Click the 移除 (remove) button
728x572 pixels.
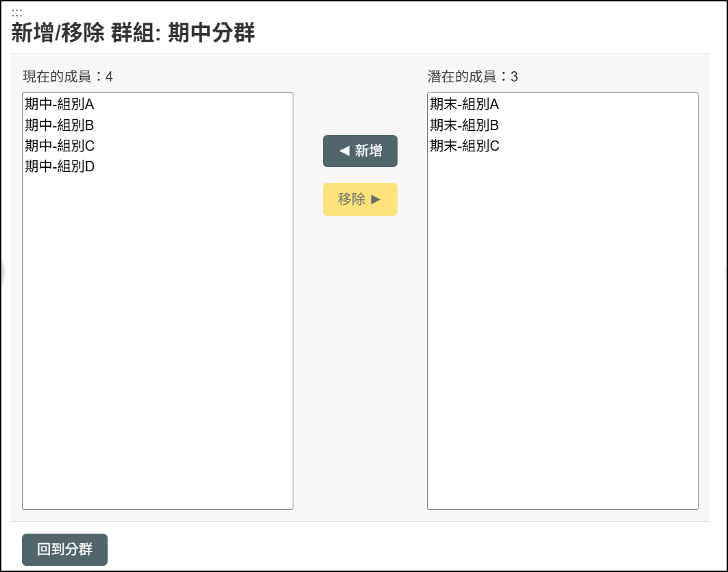pyautogui.click(x=360, y=199)
